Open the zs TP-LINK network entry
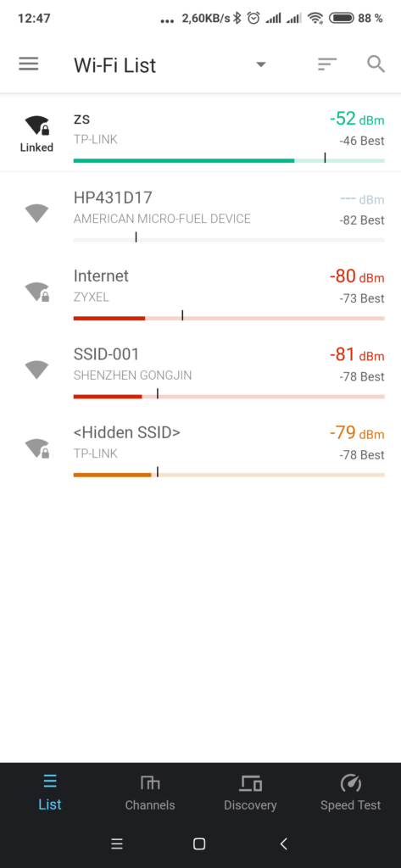 [200, 132]
